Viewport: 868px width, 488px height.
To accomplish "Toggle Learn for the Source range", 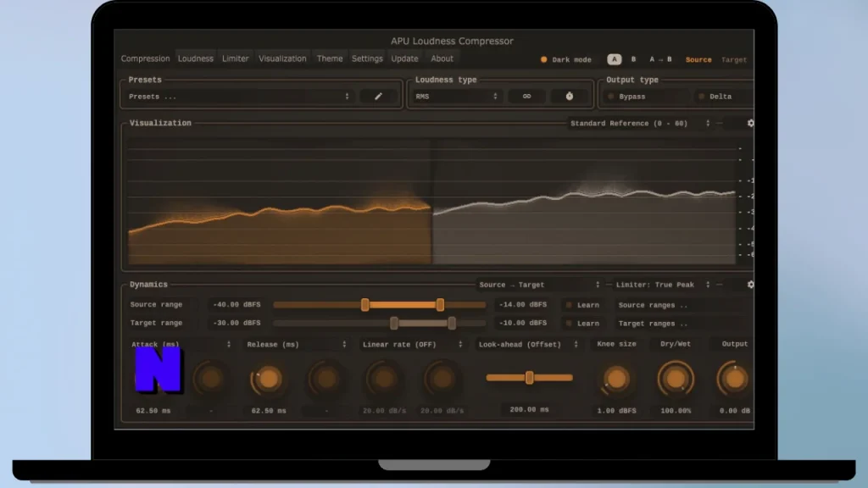I will [582, 305].
